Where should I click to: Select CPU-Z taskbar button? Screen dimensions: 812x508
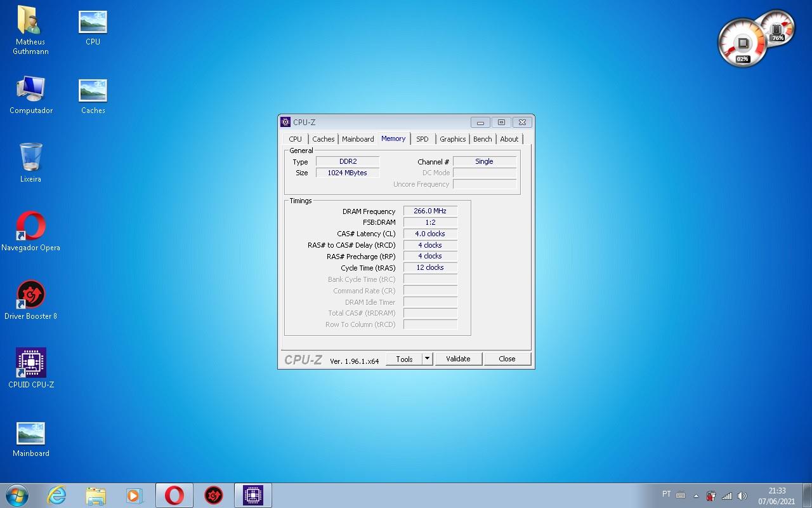(253, 495)
